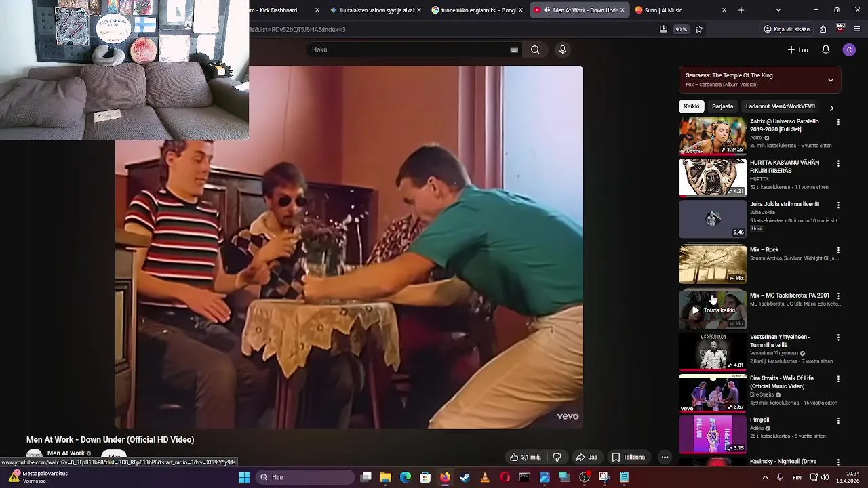The width and height of the screenshot is (868, 488).
Task: Expand the Seuraava queue panel chevron
Action: 830,80
